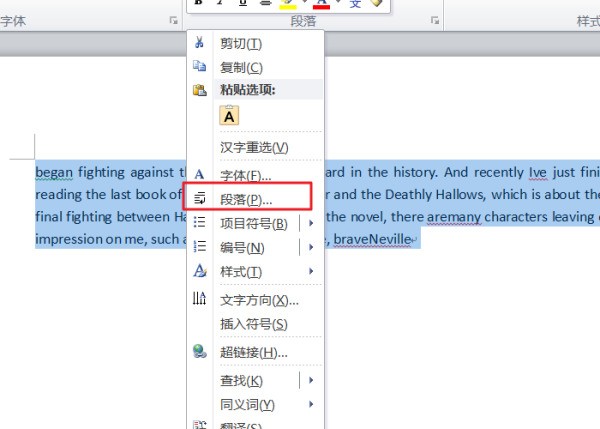Expand the 同义词(Y) synonyms submenu arrow
The image size is (600, 429).
(312, 404)
